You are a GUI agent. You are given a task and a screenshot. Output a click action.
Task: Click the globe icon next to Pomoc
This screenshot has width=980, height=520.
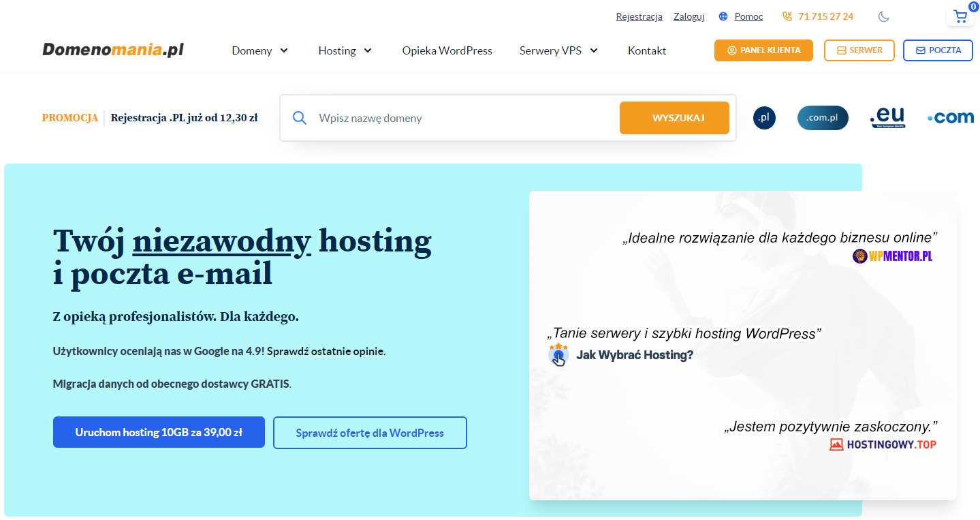[x=723, y=16]
